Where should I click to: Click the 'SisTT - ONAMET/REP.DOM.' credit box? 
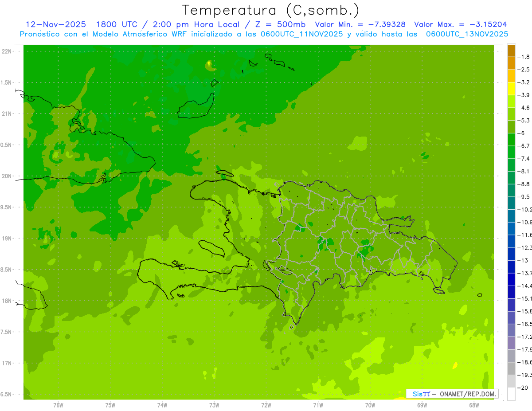coord(452,394)
